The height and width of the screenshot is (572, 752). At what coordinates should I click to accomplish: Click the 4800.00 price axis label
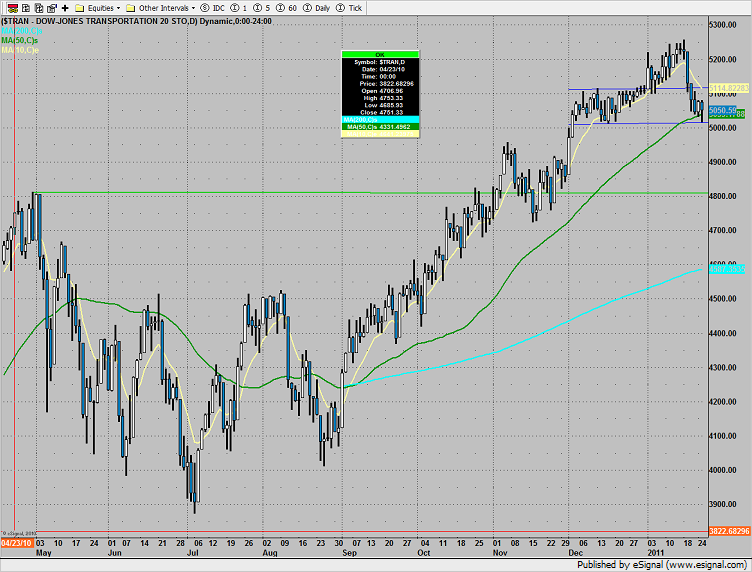723,196
